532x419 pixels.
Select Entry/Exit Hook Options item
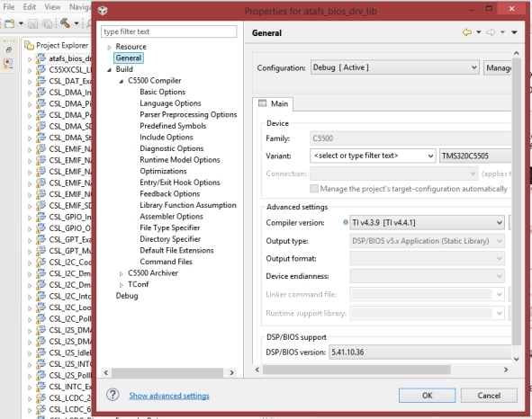(x=180, y=183)
